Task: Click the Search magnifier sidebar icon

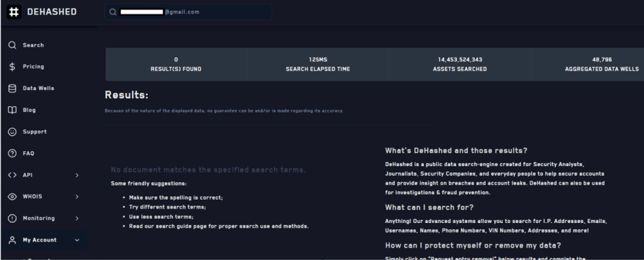Action: 12,45
